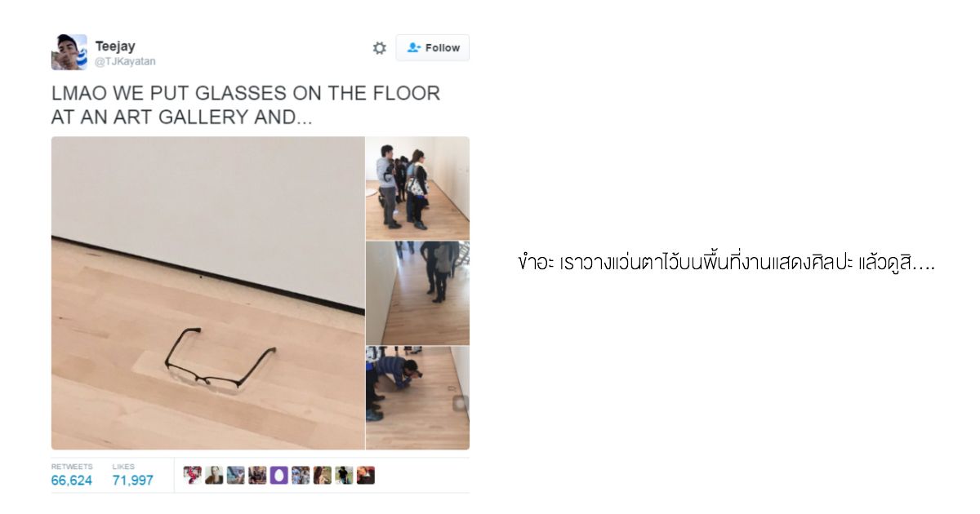Open the last liker avatar in the row
980x514 pixels.
point(366,476)
